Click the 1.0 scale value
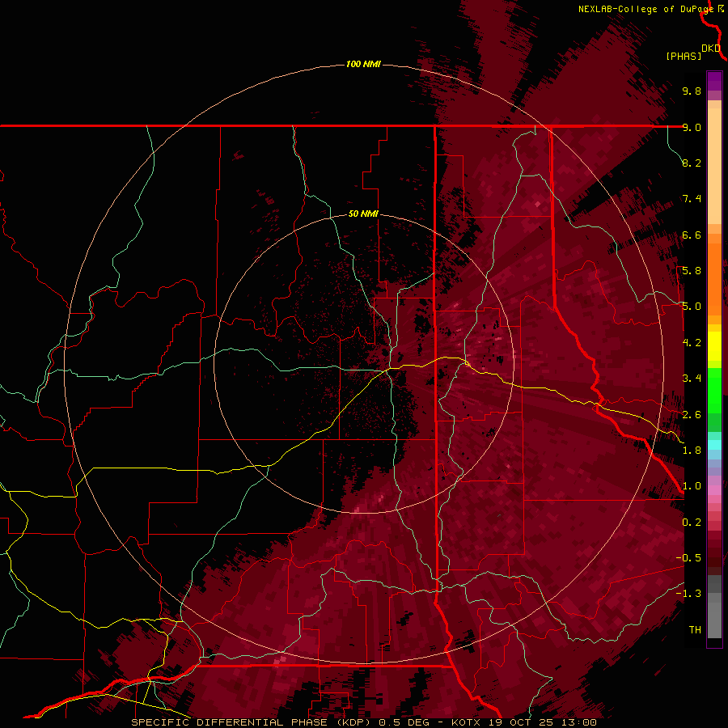728x728 pixels. 692,486
